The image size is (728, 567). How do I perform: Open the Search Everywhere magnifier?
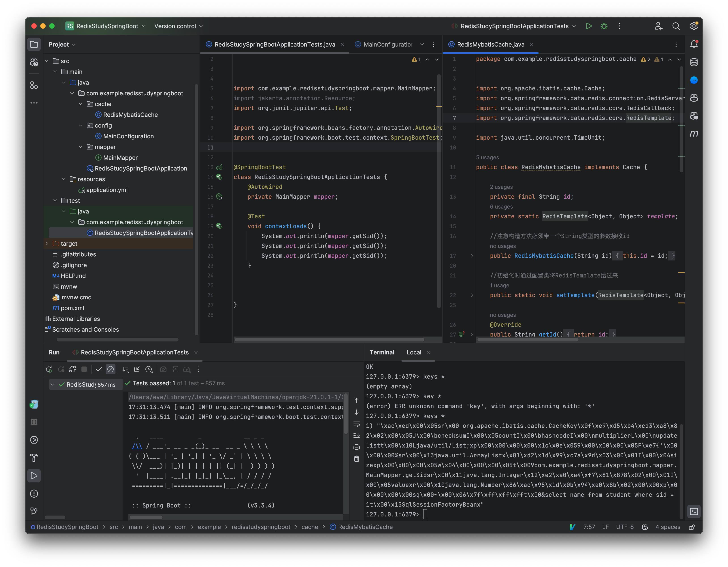pos(676,26)
